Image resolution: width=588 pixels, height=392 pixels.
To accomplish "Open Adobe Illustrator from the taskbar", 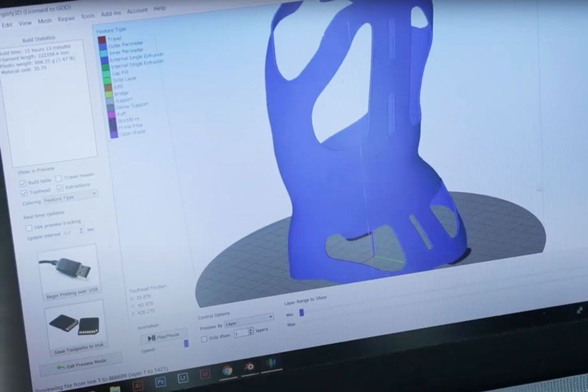I will tap(137, 386).
